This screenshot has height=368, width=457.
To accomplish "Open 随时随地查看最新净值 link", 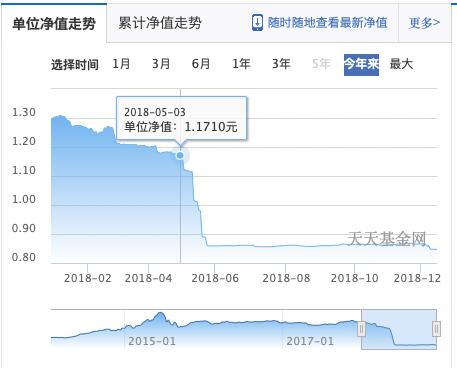I will pyautogui.click(x=327, y=23).
